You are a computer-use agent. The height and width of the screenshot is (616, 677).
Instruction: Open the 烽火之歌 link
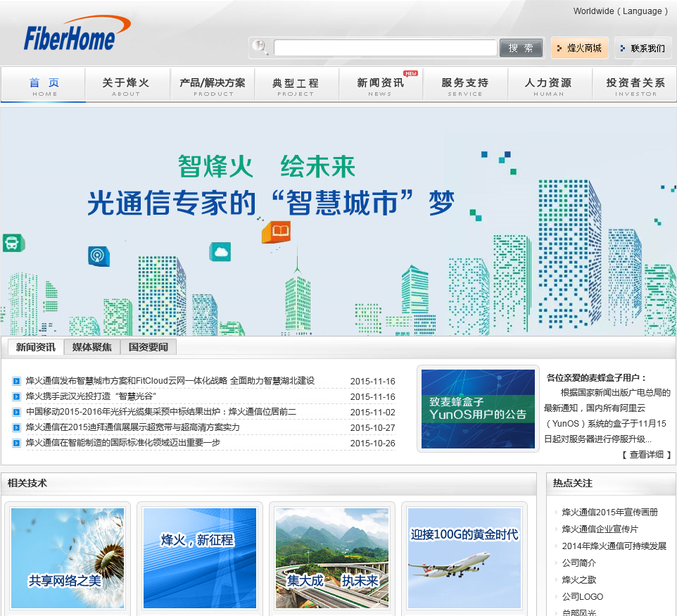[x=578, y=579]
